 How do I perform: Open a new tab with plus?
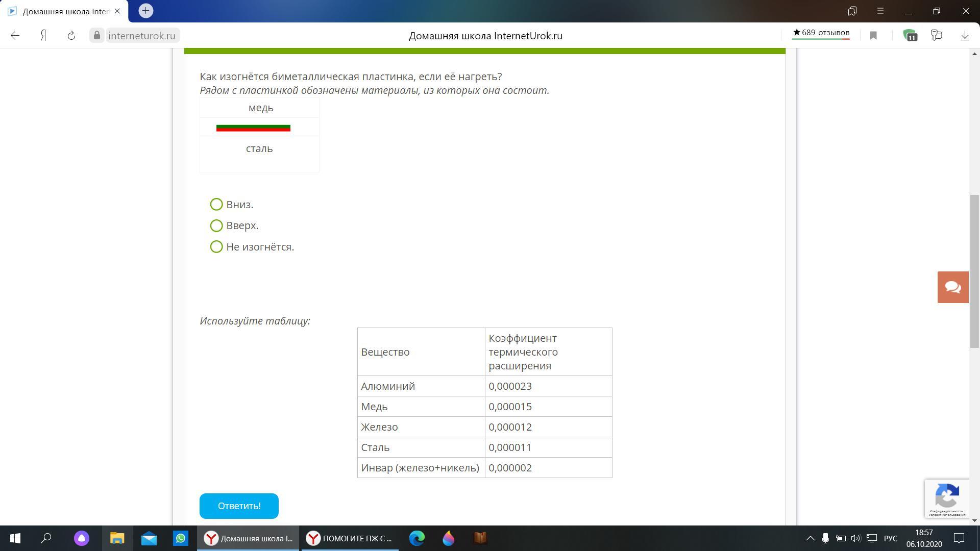(x=145, y=11)
